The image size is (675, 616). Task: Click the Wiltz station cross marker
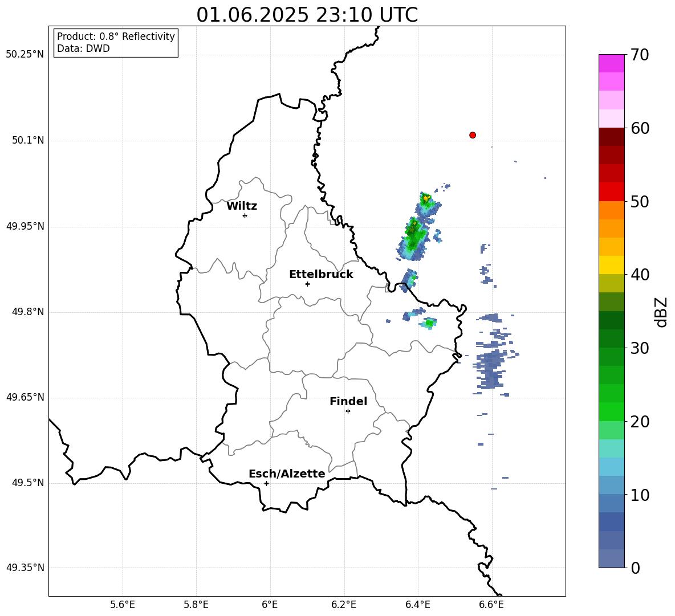pyautogui.click(x=245, y=215)
